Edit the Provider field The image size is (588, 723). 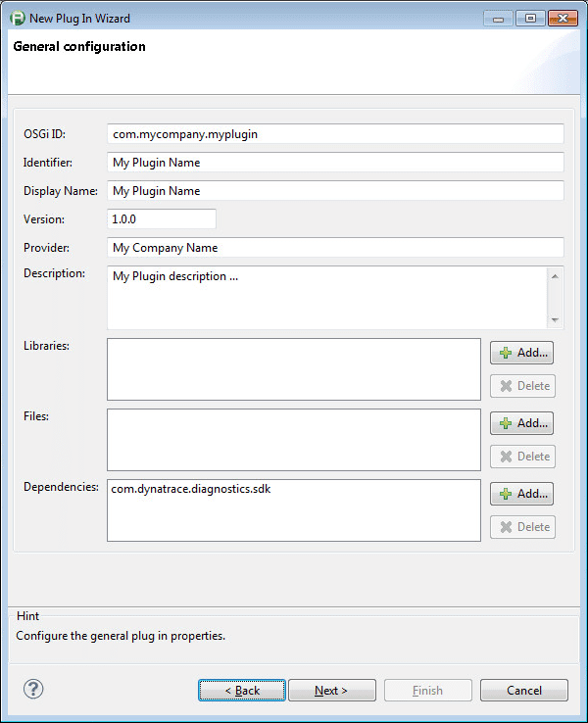pyautogui.click(x=335, y=248)
